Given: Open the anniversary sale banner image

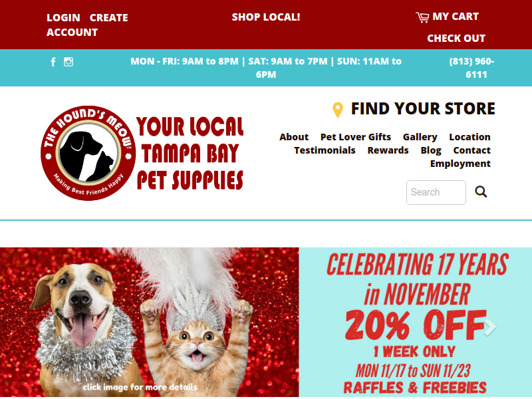Looking at the screenshot, I should (x=266, y=323).
